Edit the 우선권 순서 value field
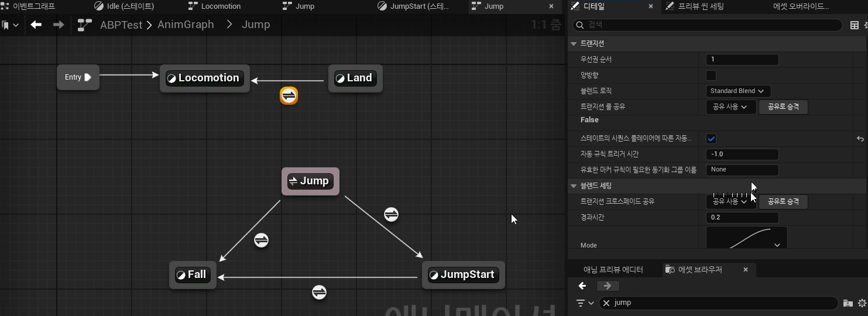 (x=742, y=60)
